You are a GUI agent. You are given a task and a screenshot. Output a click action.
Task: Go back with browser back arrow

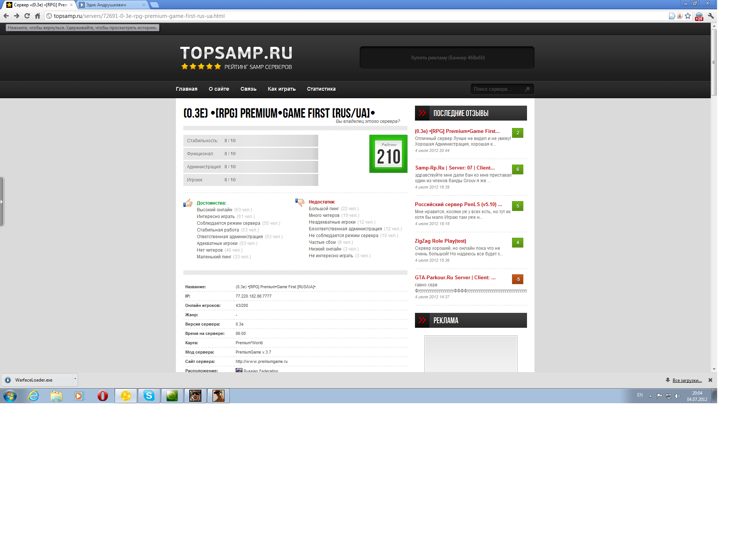tap(6, 16)
